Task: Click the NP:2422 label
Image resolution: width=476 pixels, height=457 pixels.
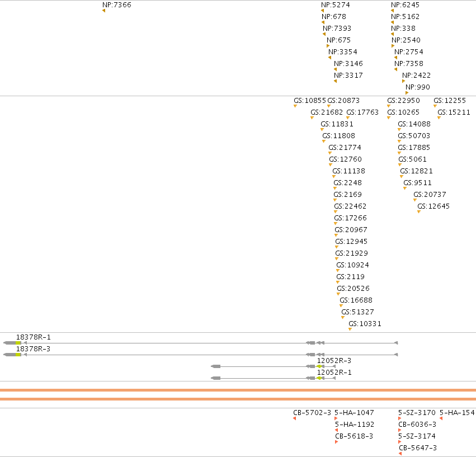Action: click(417, 76)
